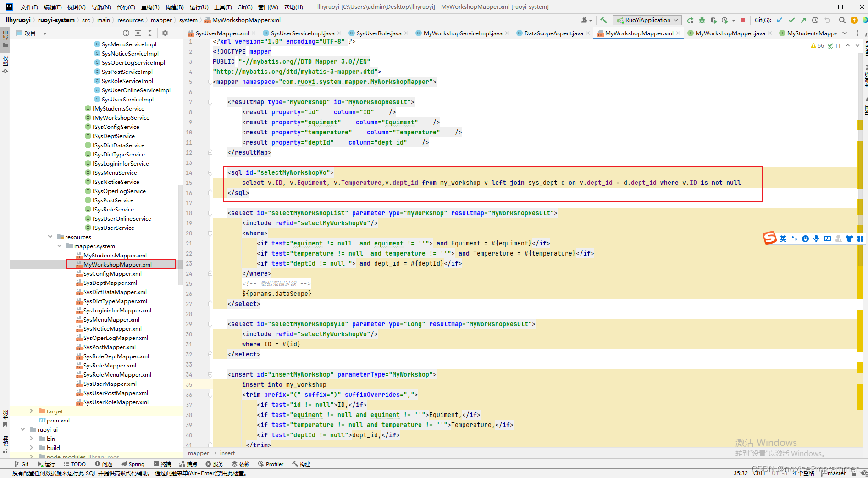Collapse the resources folder in the tree

click(x=50, y=237)
